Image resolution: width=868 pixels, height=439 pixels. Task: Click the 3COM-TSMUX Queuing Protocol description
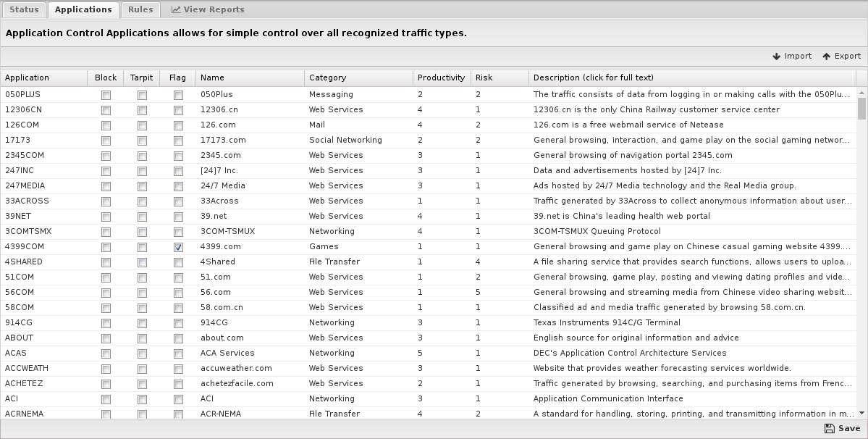[691, 231]
